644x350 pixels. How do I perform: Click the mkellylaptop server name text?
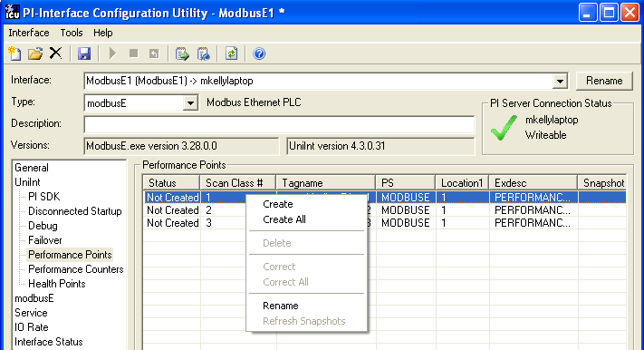tap(552, 120)
